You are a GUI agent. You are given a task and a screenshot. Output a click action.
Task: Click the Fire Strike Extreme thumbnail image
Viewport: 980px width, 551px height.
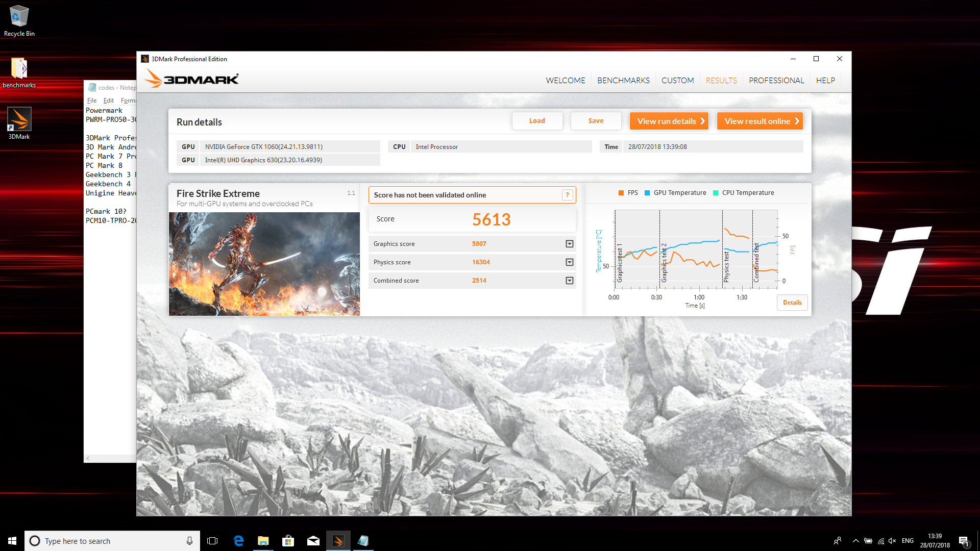pos(264,264)
